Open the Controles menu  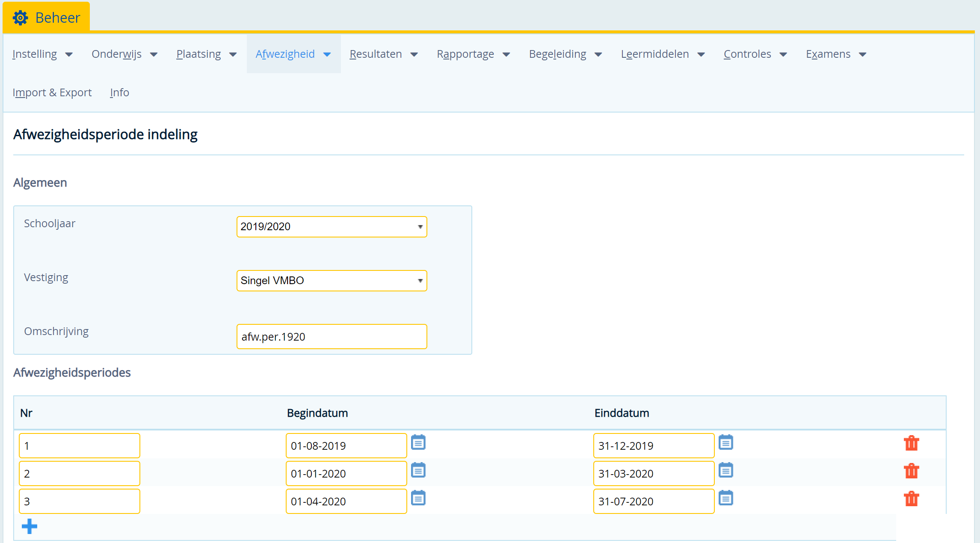755,54
